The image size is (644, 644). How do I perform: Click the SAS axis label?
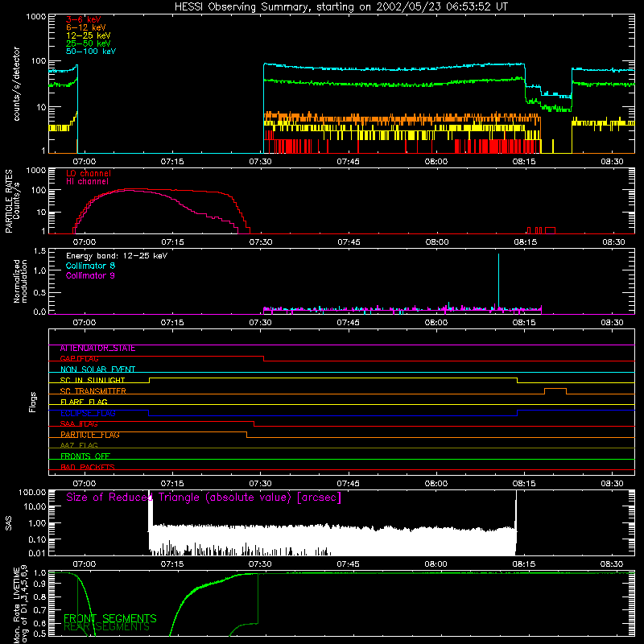8,522
